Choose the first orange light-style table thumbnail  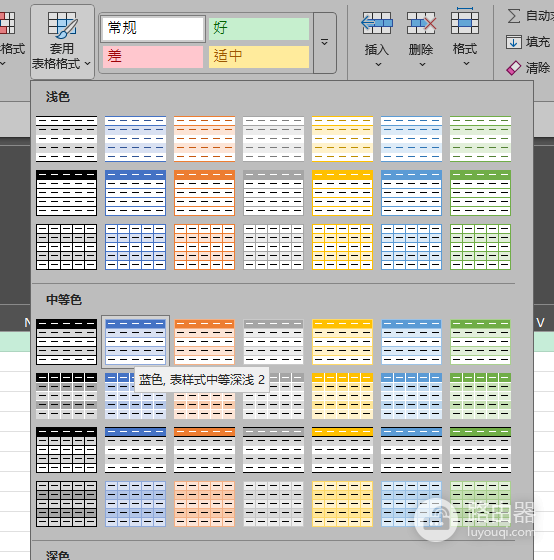(x=204, y=139)
